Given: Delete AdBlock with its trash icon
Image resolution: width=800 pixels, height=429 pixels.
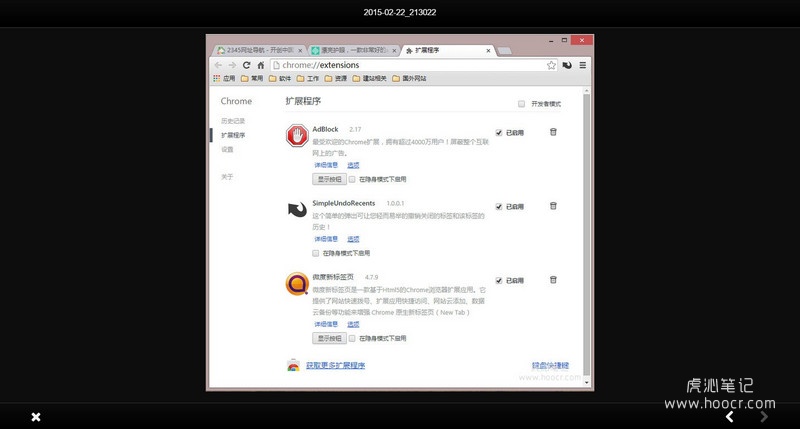Looking at the screenshot, I should pyautogui.click(x=553, y=132).
